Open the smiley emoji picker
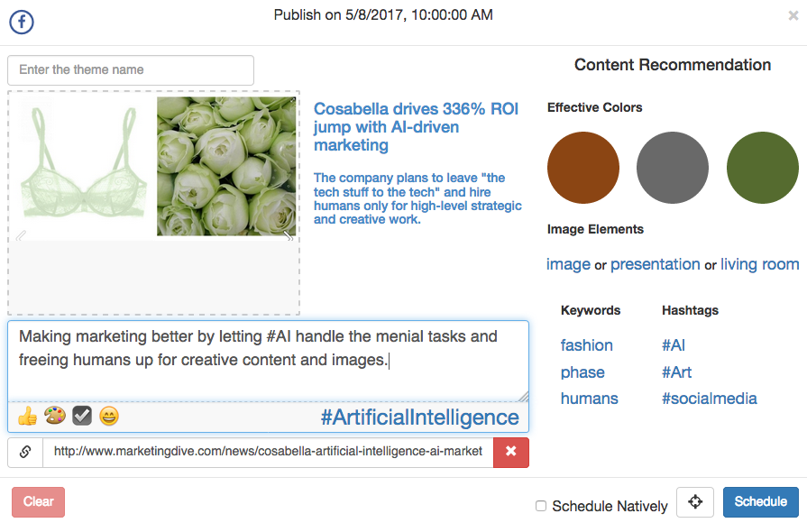Viewport: 807px width, 532px height. (109, 416)
